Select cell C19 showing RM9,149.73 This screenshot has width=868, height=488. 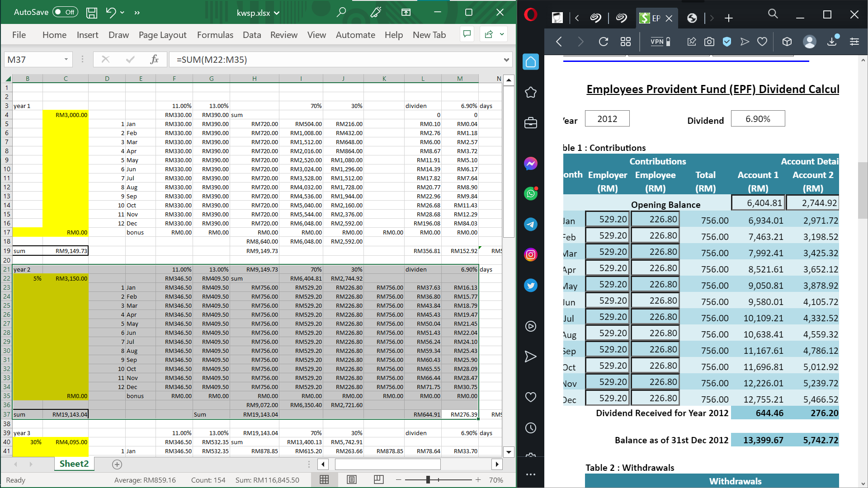(x=66, y=251)
